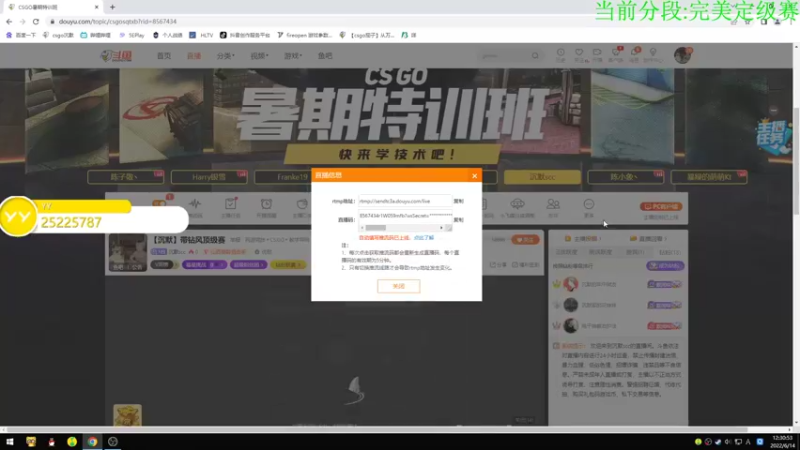Open Chrome from the taskbar
The image size is (800, 450).
tap(92, 442)
